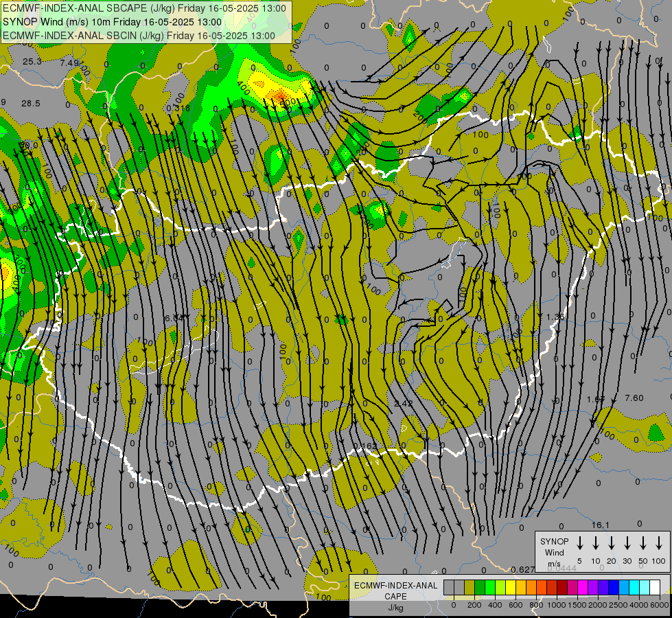The height and width of the screenshot is (618, 672).
Task: Click the 4000 tick label in CAPE legend
Action: click(x=639, y=605)
